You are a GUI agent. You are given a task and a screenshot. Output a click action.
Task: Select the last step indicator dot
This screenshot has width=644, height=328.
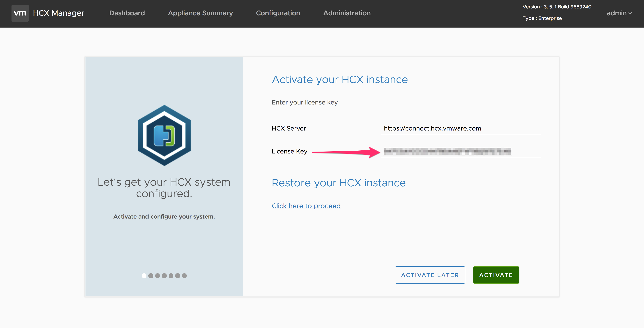(x=185, y=276)
